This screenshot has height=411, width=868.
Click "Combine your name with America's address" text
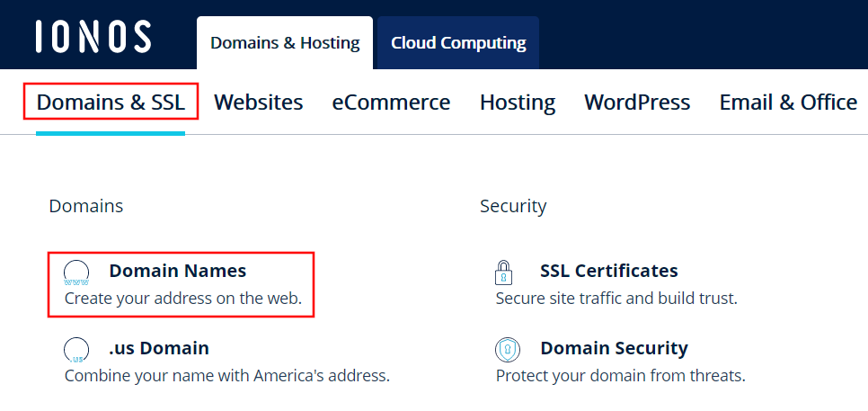pyautogui.click(x=227, y=375)
